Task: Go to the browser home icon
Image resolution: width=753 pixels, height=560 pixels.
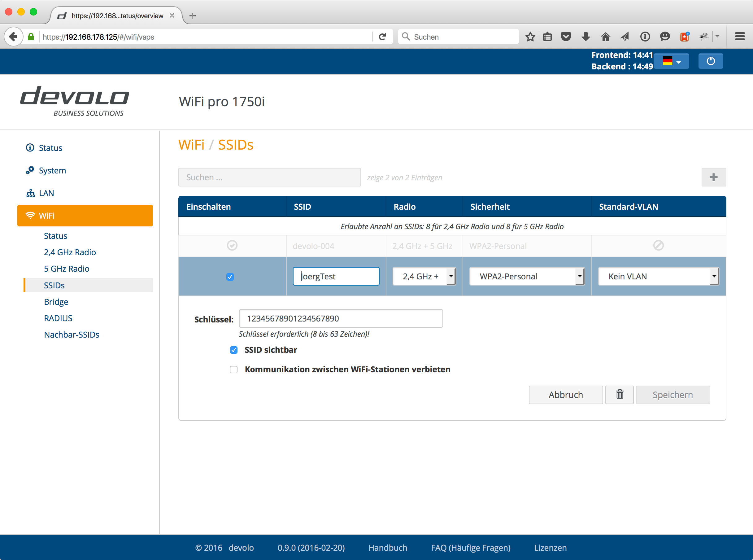Action: click(605, 37)
